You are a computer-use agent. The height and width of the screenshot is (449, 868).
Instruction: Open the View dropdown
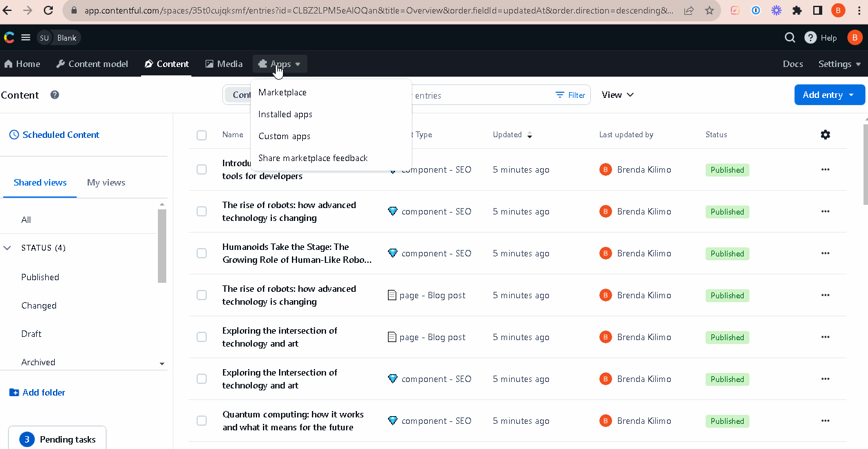(617, 95)
